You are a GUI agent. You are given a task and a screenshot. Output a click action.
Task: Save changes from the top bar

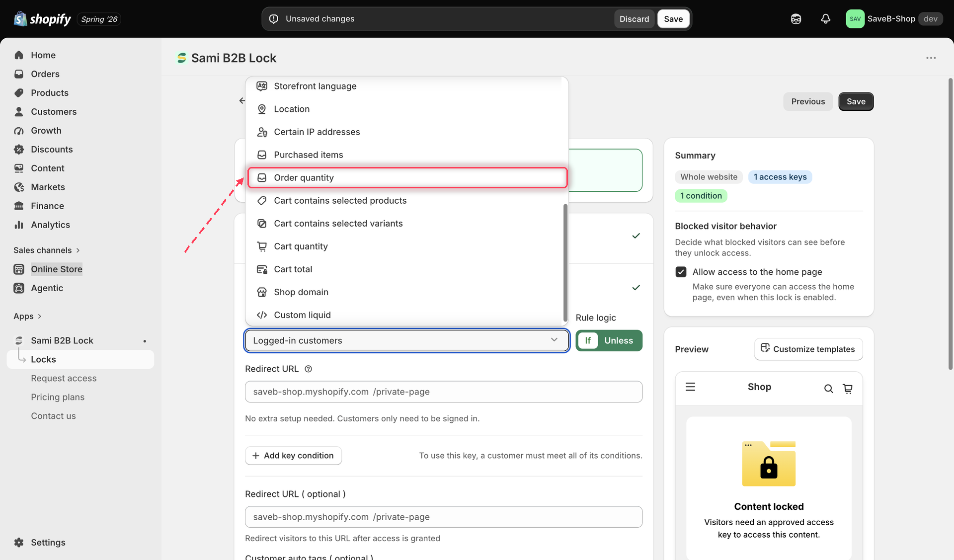(x=673, y=19)
